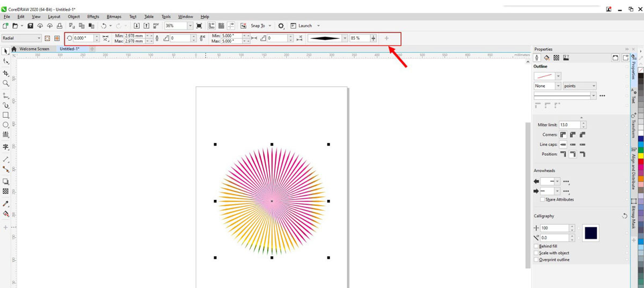Select the Pick tool in toolbox
This screenshot has height=288, width=644.
coord(6,51)
